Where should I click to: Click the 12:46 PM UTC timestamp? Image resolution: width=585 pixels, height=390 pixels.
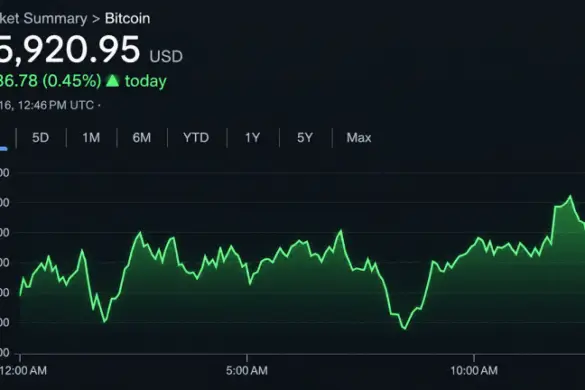pyautogui.click(x=56, y=105)
